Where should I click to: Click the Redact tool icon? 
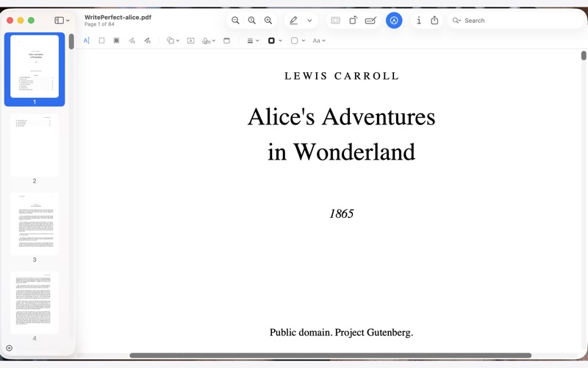click(x=335, y=21)
